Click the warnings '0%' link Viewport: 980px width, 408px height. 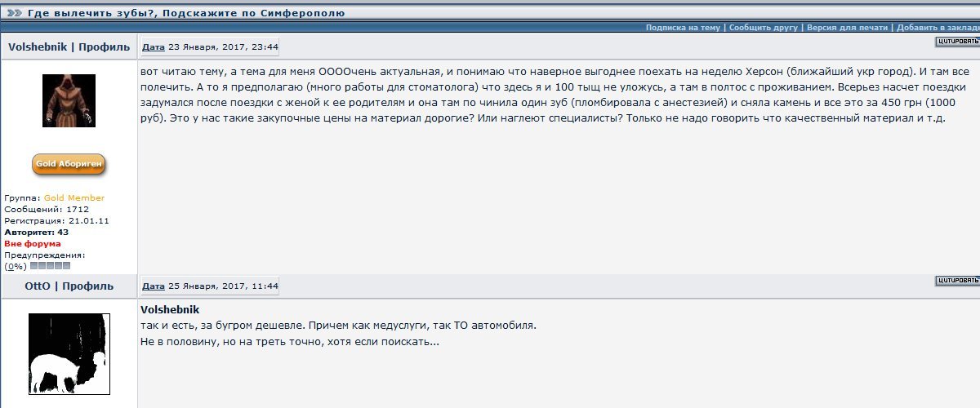15,267
